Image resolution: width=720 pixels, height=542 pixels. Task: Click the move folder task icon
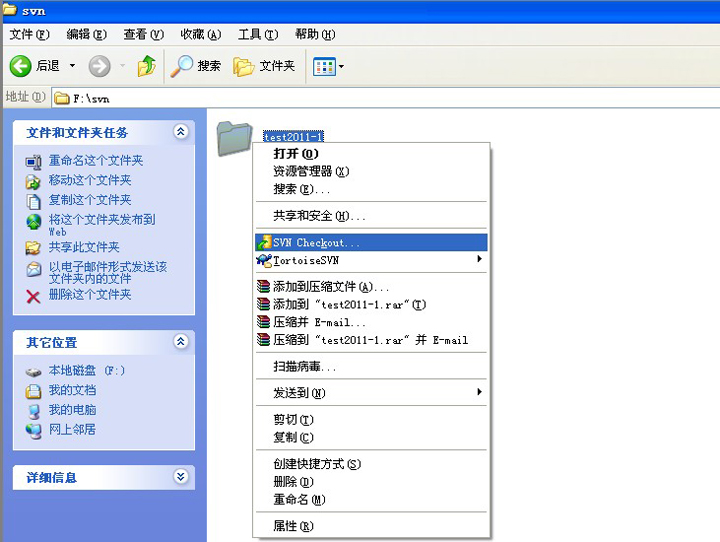(33, 181)
